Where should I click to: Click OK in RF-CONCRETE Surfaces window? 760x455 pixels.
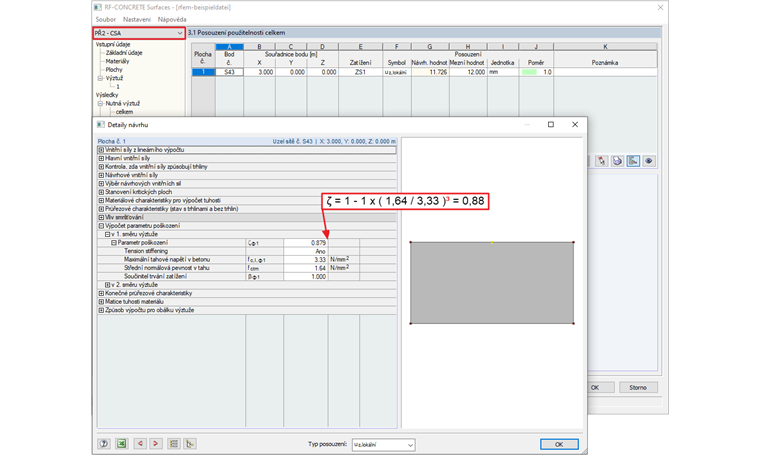(x=596, y=387)
